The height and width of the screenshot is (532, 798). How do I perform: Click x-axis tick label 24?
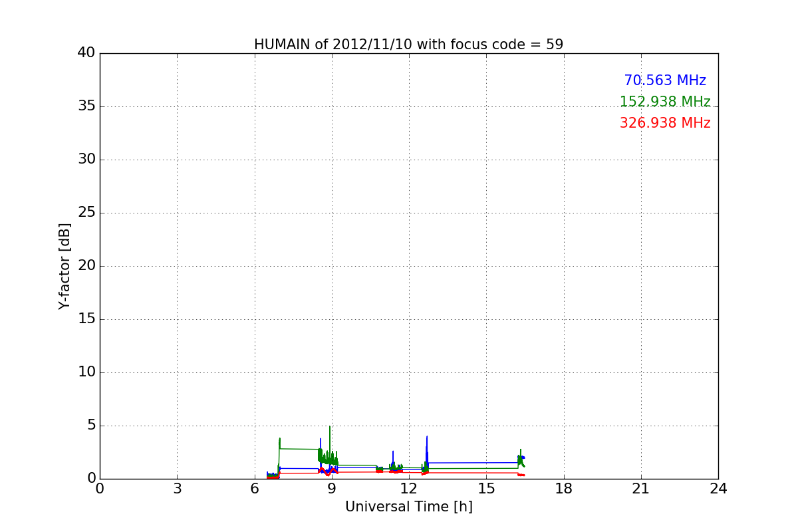click(x=718, y=489)
